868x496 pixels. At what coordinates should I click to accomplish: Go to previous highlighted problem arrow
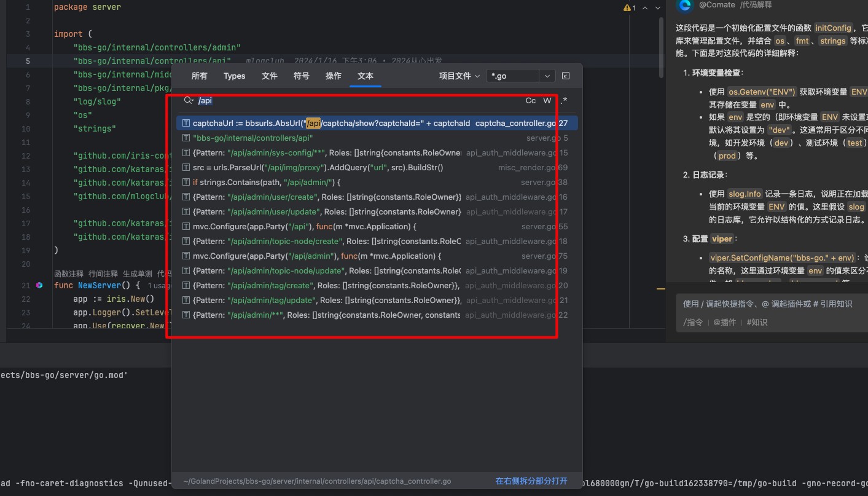[645, 8]
